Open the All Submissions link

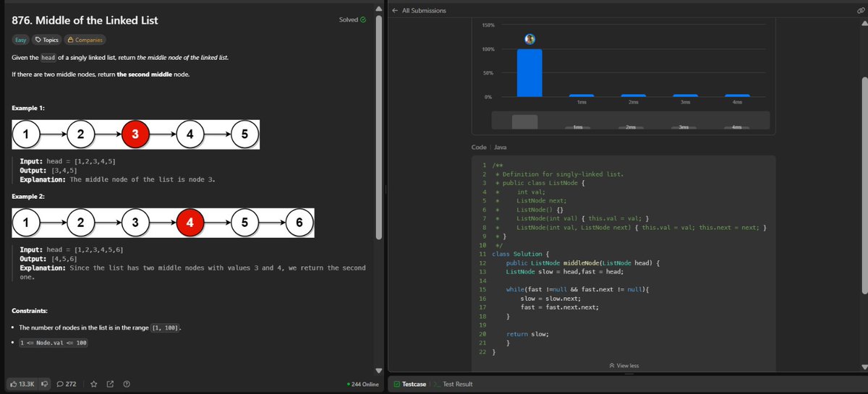coord(424,10)
